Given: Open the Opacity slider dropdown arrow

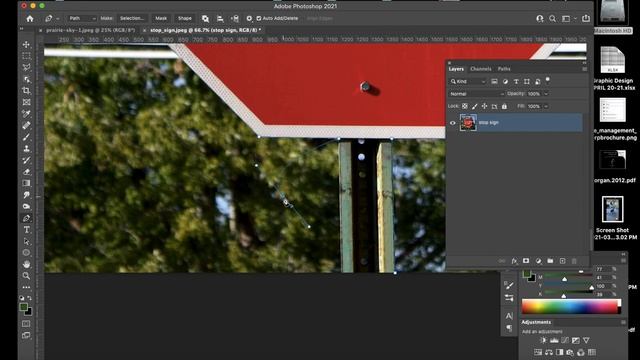Looking at the screenshot, I should [546, 94].
